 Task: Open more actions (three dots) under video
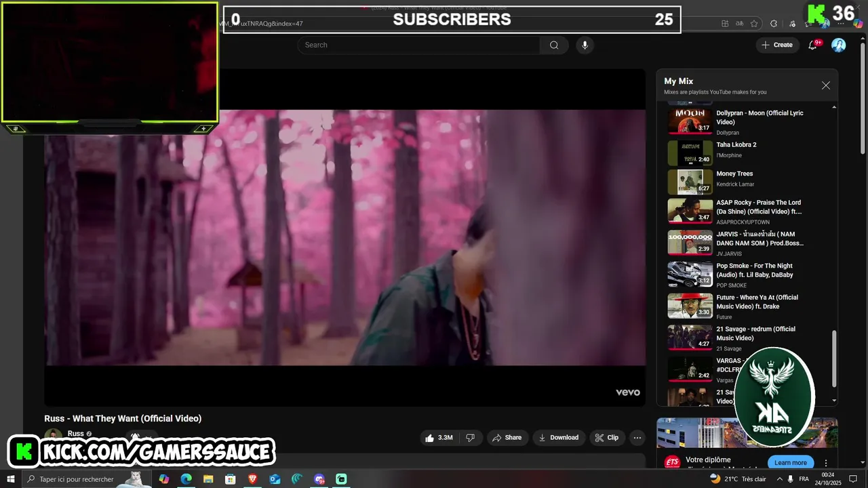pyautogui.click(x=637, y=438)
